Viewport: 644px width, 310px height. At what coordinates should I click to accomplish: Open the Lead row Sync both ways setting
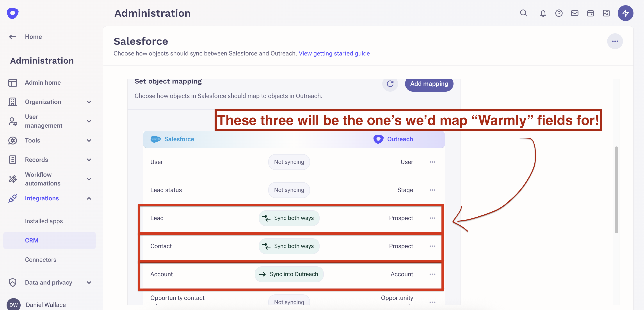(x=289, y=218)
